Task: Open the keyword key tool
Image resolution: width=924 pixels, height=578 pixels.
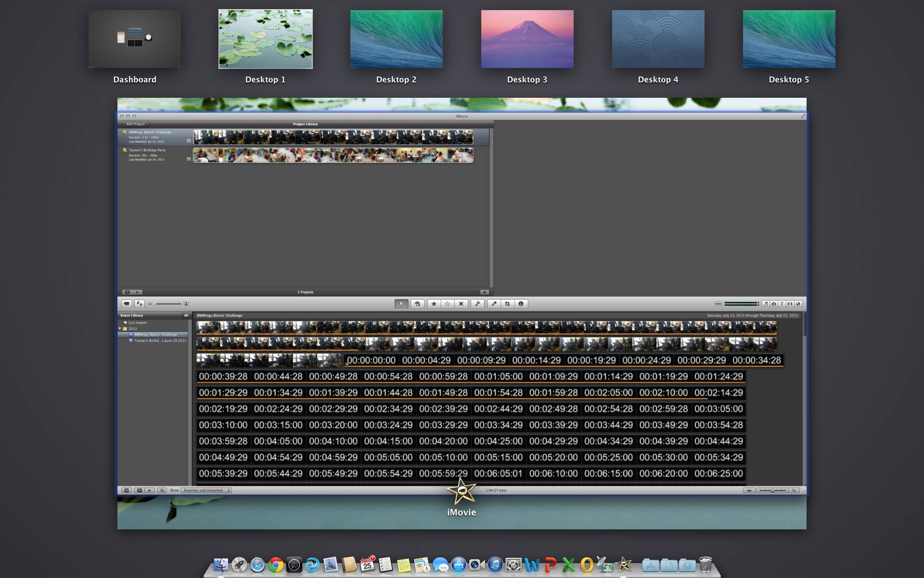Action: pyautogui.click(x=477, y=304)
